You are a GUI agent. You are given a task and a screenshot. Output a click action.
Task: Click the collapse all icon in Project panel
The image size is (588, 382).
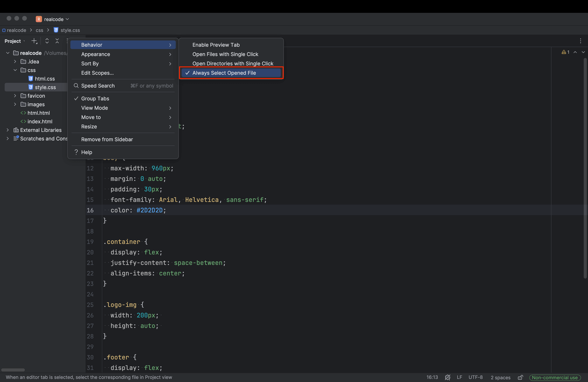pyautogui.click(x=57, y=41)
